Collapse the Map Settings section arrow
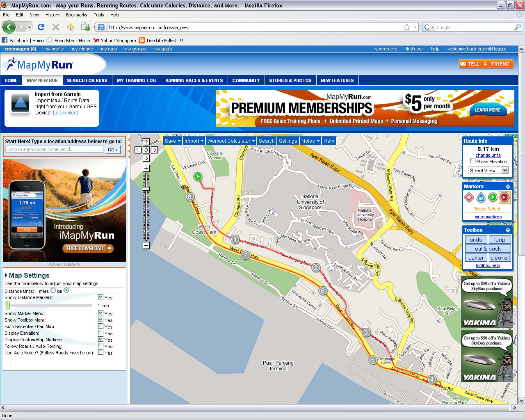Viewport: 525px width, 420px height. [x=6, y=275]
